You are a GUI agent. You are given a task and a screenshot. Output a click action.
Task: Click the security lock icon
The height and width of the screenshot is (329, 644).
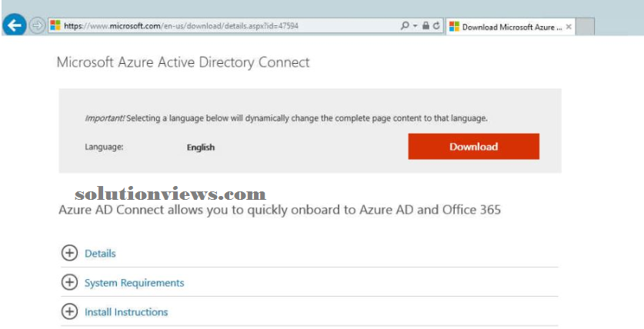(x=426, y=25)
